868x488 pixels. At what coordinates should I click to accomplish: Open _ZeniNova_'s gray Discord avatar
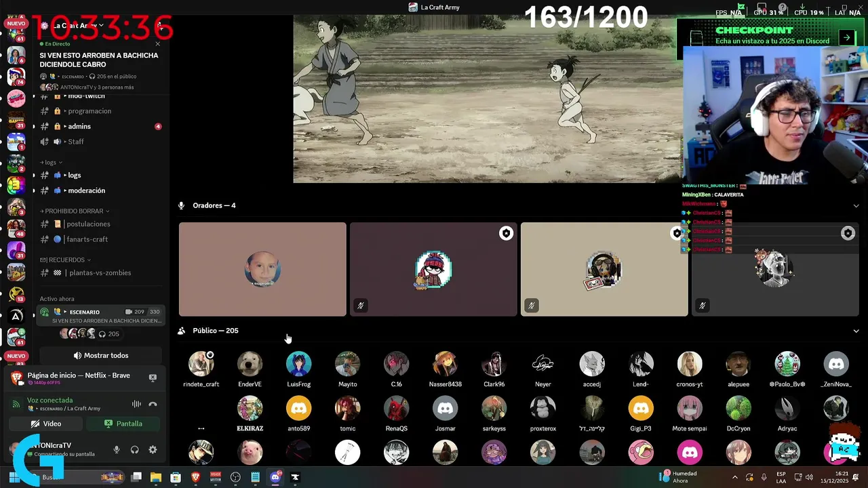pyautogui.click(x=836, y=364)
